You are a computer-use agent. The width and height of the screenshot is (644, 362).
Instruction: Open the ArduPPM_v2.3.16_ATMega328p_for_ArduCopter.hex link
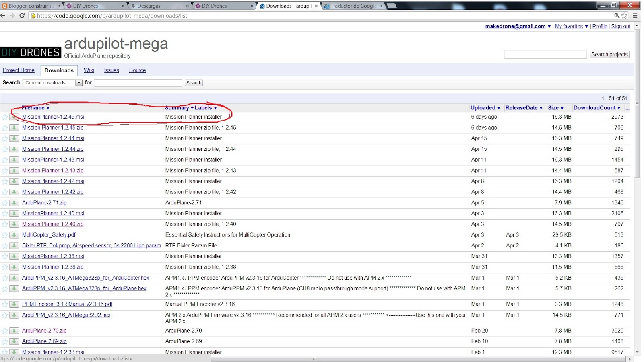click(85, 278)
